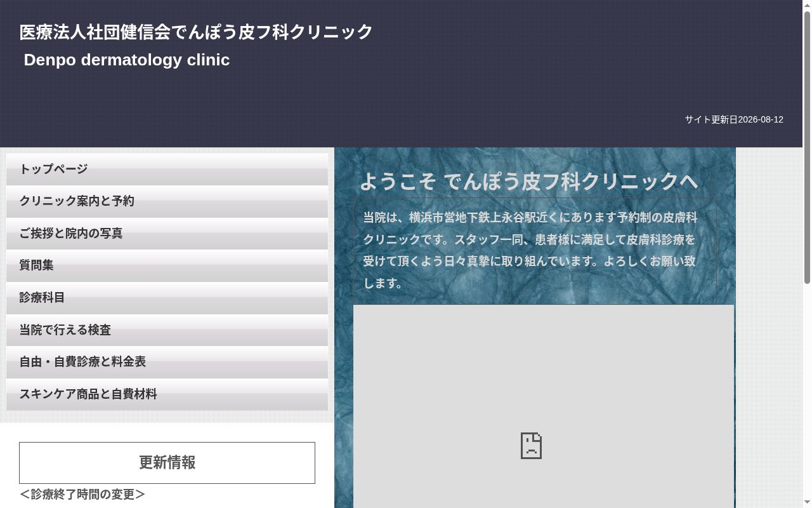The image size is (812, 508).
Task: Click the 更新情報 heading box
Action: pyautogui.click(x=167, y=463)
